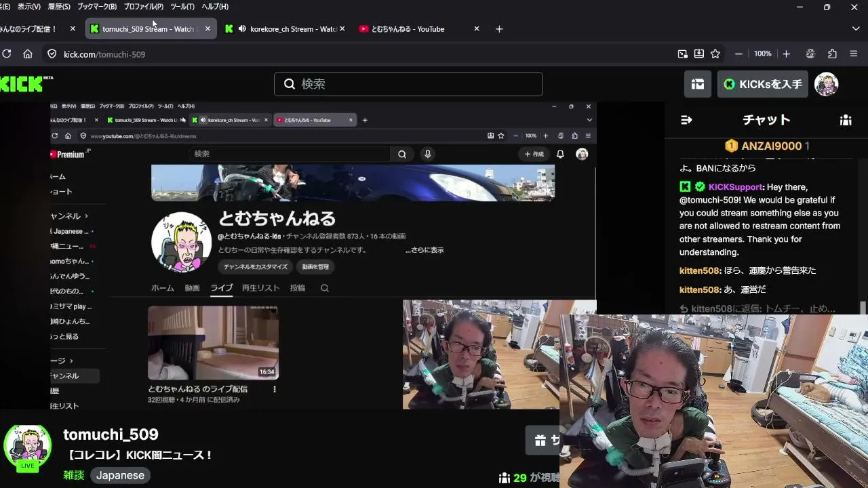Click kitten508 on the ほら、運慶から警告来た message
This screenshot has width=868, height=488.
(700, 270)
